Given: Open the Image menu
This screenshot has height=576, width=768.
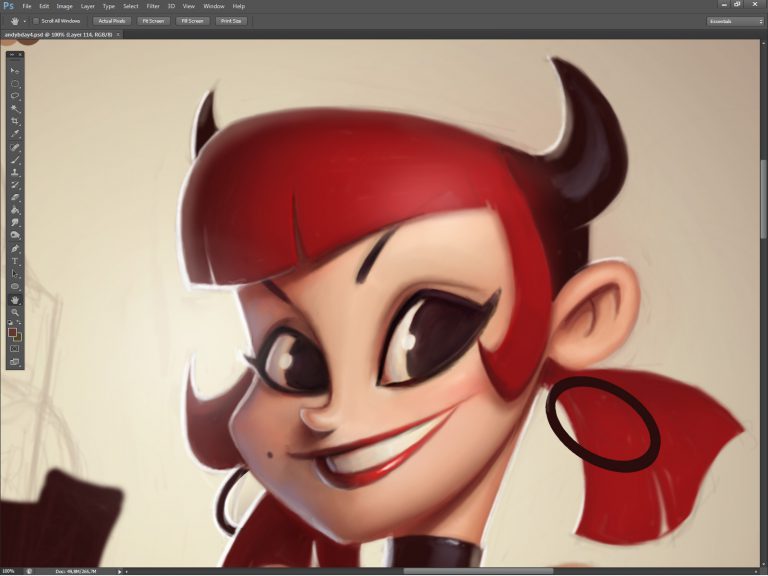Looking at the screenshot, I should pos(64,6).
